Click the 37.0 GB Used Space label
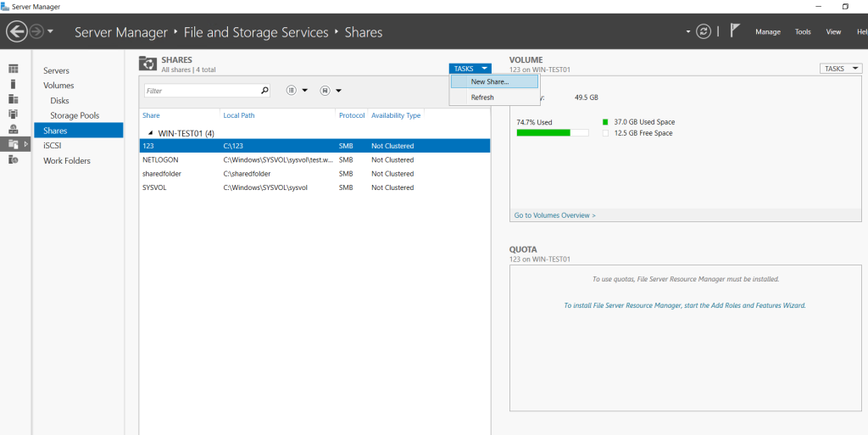This screenshot has height=435, width=868. [644, 122]
